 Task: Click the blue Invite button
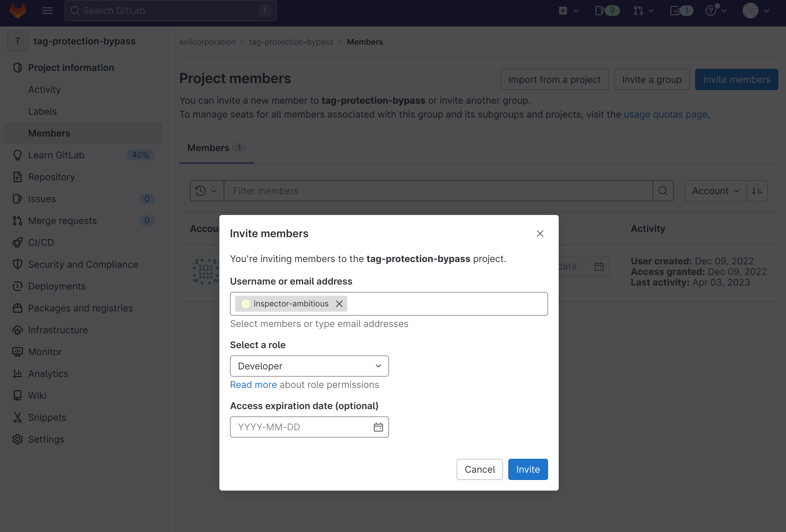coord(528,469)
